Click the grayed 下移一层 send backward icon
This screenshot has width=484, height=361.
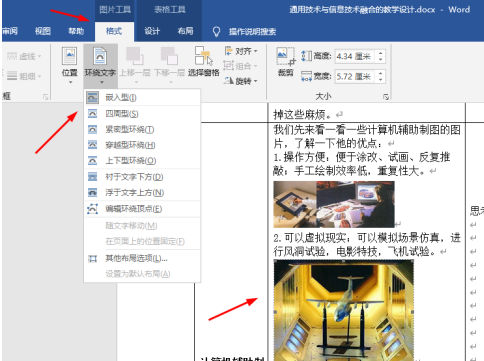point(169,56)
